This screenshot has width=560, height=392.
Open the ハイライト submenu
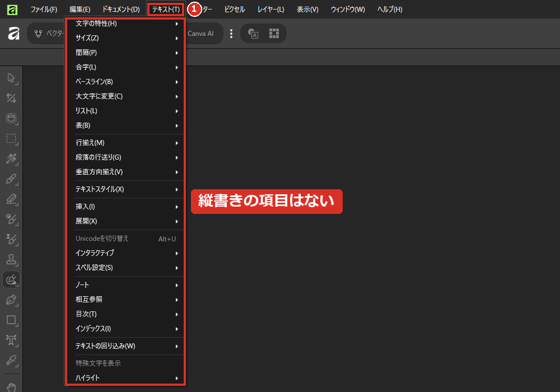tap(125, 377)
